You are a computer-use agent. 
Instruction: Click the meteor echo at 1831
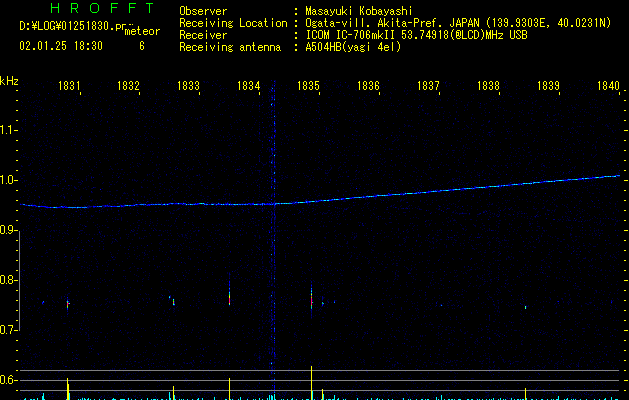click(x=68, y=304)
